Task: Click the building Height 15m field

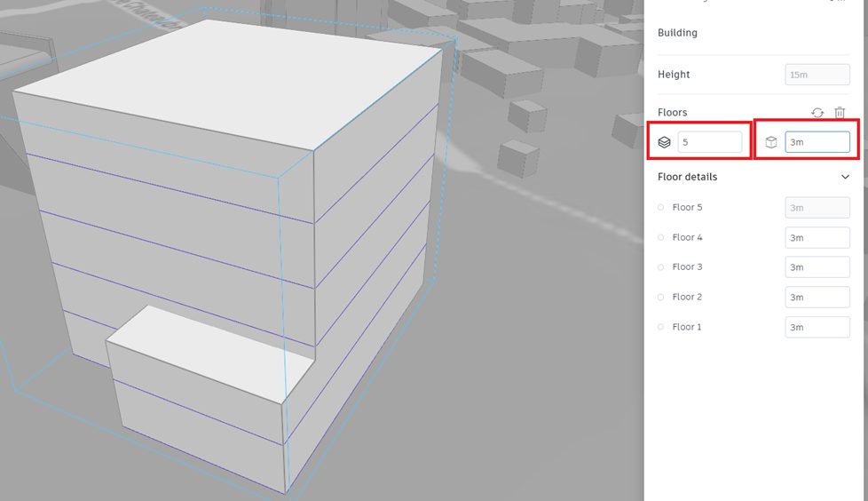Action: click(x=817, y=75)
